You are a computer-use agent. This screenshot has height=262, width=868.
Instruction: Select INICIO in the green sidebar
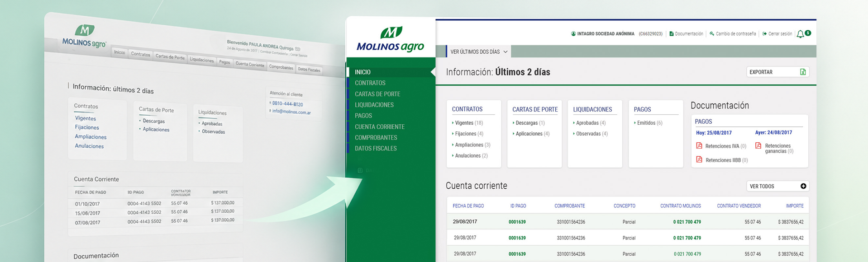[x=362, y=72]
